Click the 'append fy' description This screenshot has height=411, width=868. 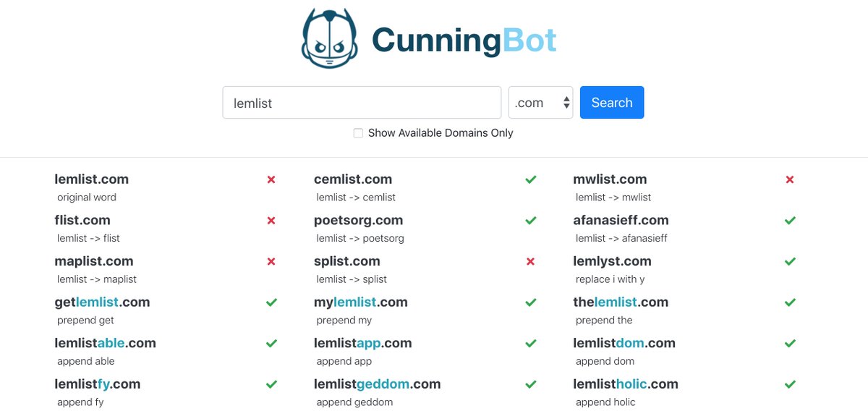click(80, 402)
